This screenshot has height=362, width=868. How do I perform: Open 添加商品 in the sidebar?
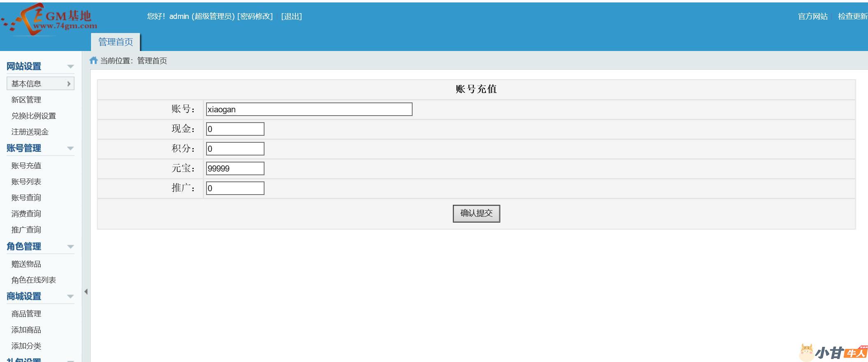pyautogui.click(x=26, y=330)
